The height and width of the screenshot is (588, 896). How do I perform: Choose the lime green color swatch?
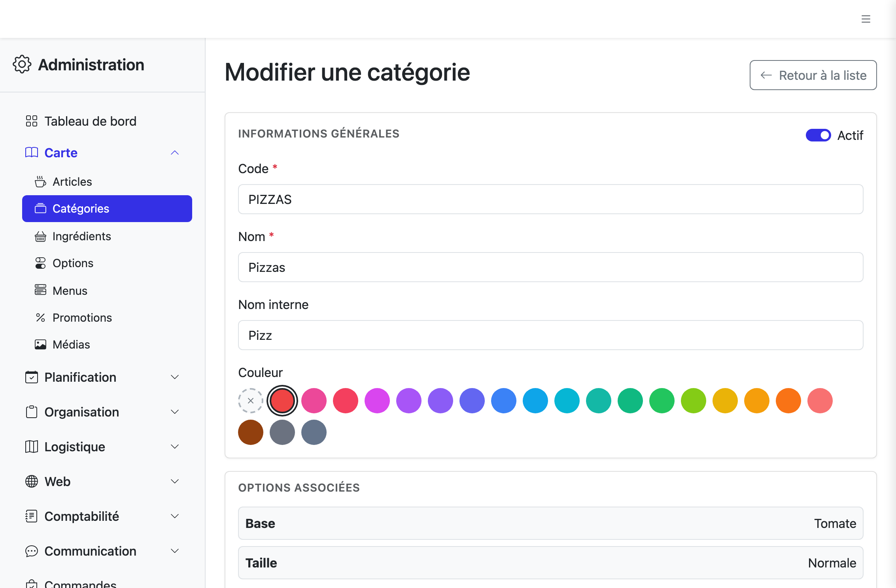[694, 401]
